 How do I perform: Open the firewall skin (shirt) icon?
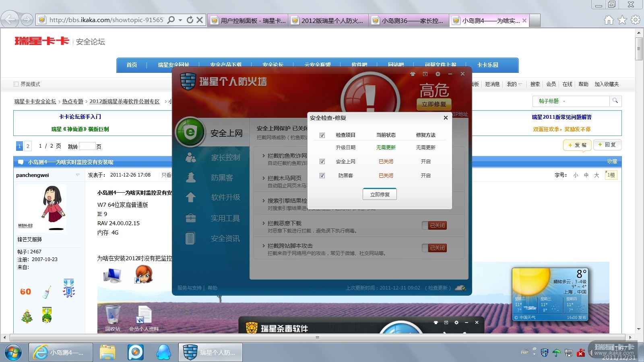[x=413, y=74]
